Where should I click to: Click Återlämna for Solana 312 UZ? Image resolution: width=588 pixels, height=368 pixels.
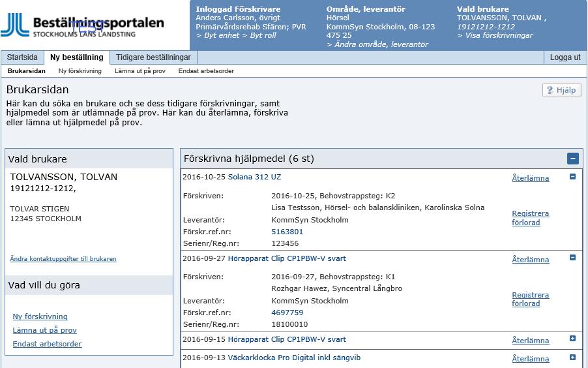(x=531, y=178)
